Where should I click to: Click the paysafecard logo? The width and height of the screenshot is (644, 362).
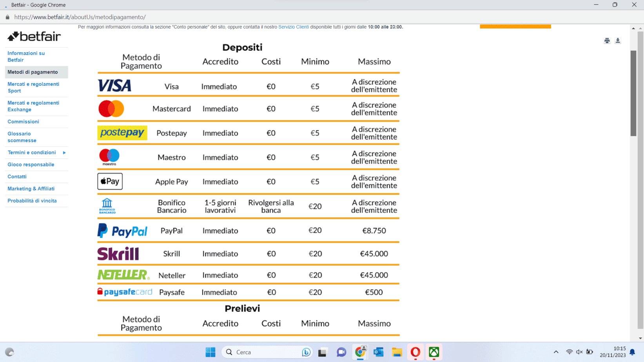pyautogui.click(x=125, y=292)
